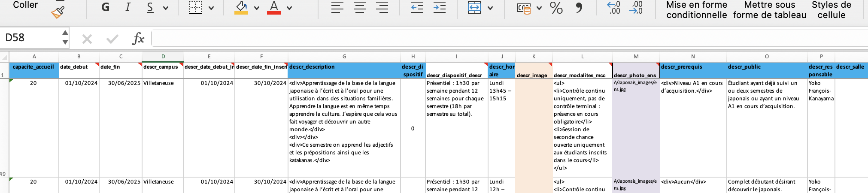Open accounting format dropdown arrow
This screenshot has width=868, height=193.
[539, 8]
